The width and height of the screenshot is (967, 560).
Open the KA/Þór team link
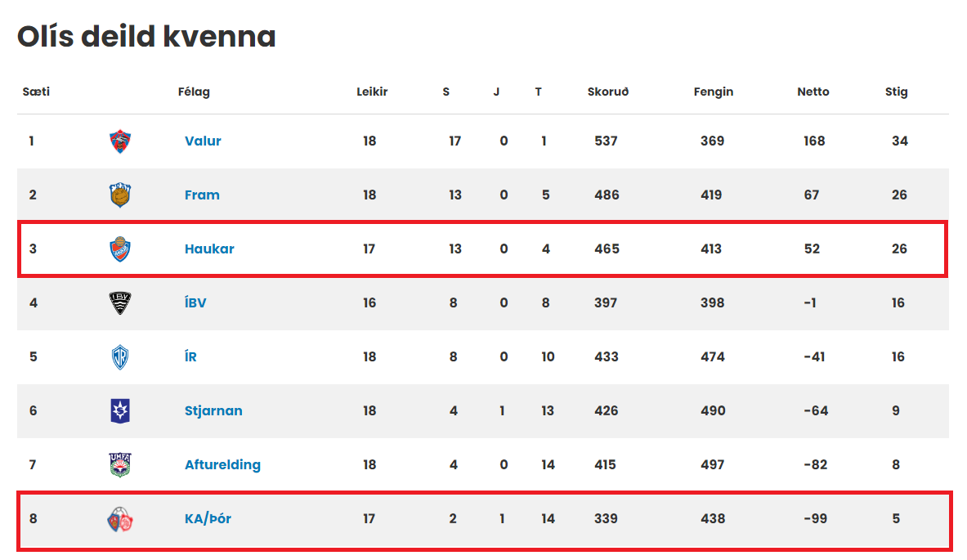tap(208, 518)
